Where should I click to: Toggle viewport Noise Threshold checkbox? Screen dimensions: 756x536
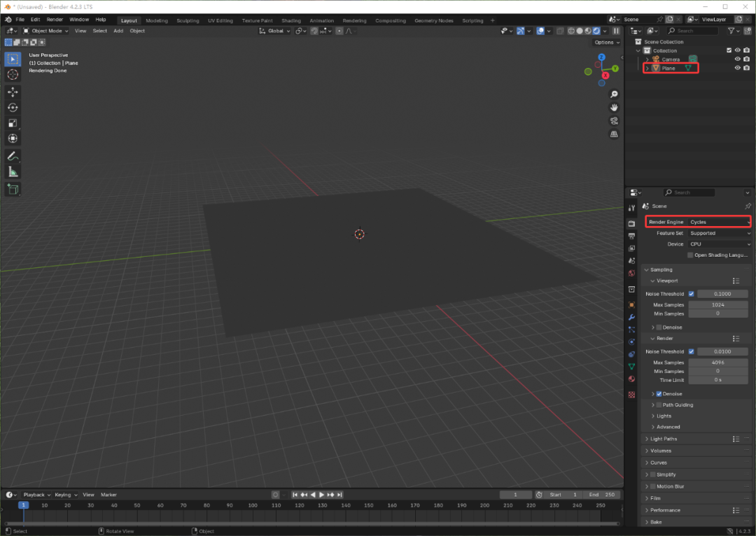(692, 294)
